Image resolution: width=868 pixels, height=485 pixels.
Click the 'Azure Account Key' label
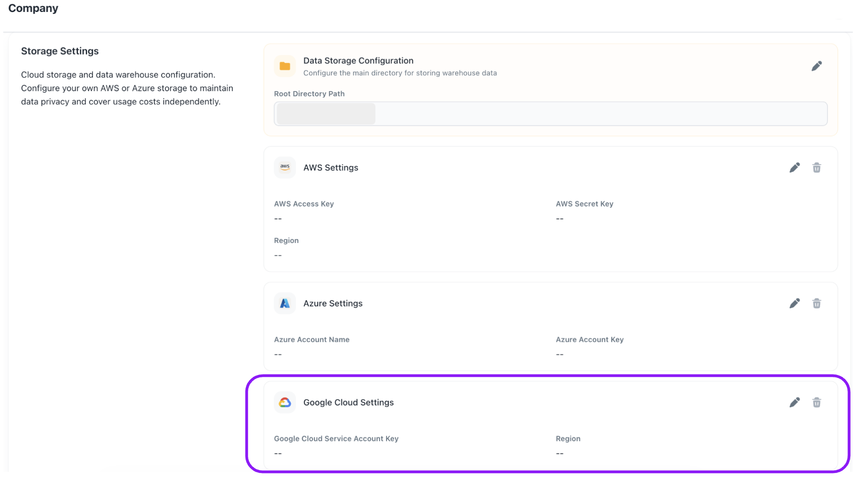coord(590,339)
